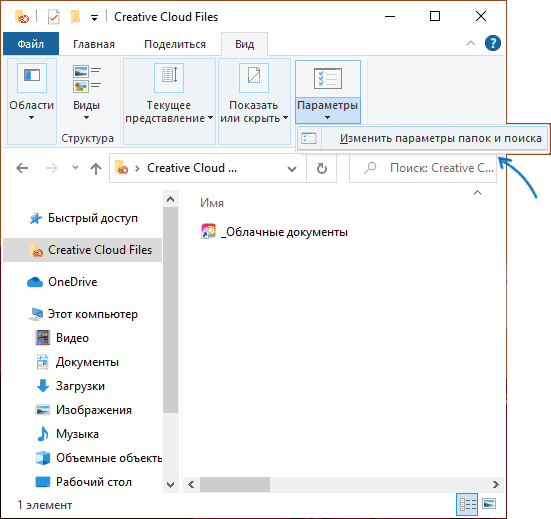Open Изображения in navigation pane
This screenshot has width=551, height=519.
[x=94, y=410]
